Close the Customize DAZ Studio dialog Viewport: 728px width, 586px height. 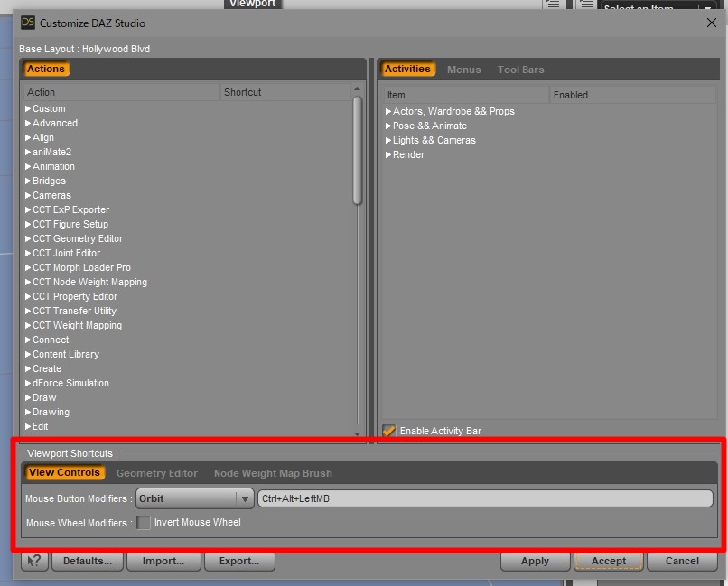(711, 23)
